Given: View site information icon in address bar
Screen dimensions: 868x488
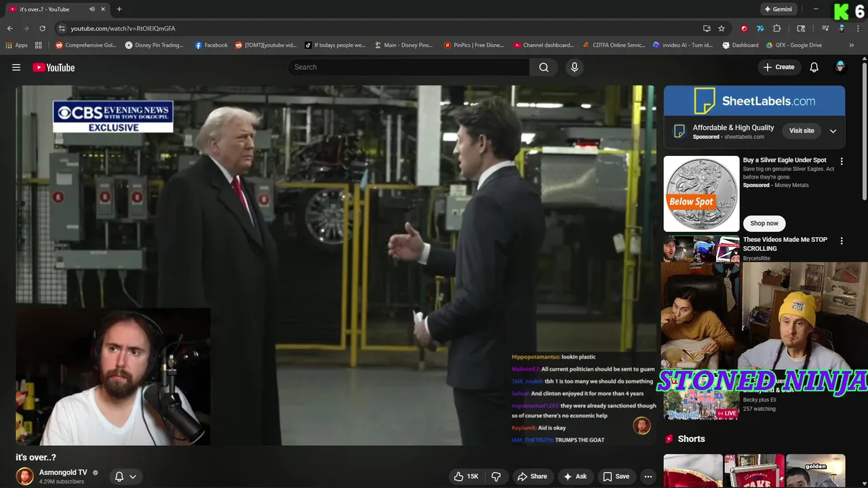Looking at the screenshot, I should (62, 28).
